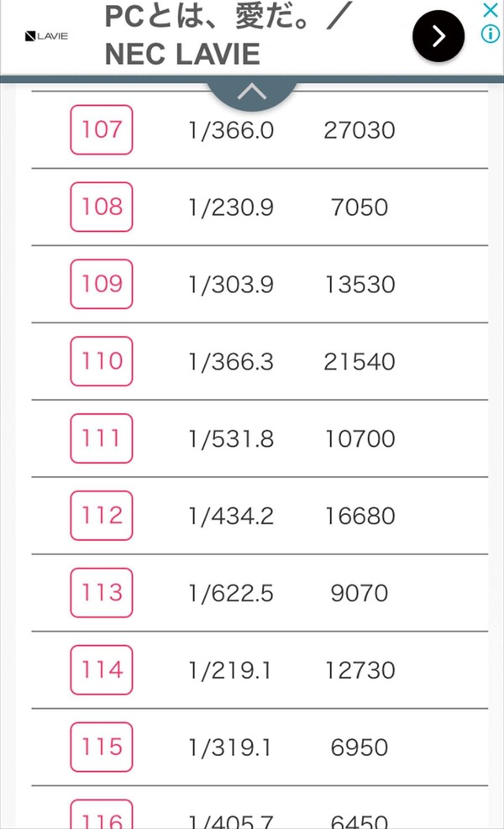Close the NEC LAVIE ad

tap(491, 10)
